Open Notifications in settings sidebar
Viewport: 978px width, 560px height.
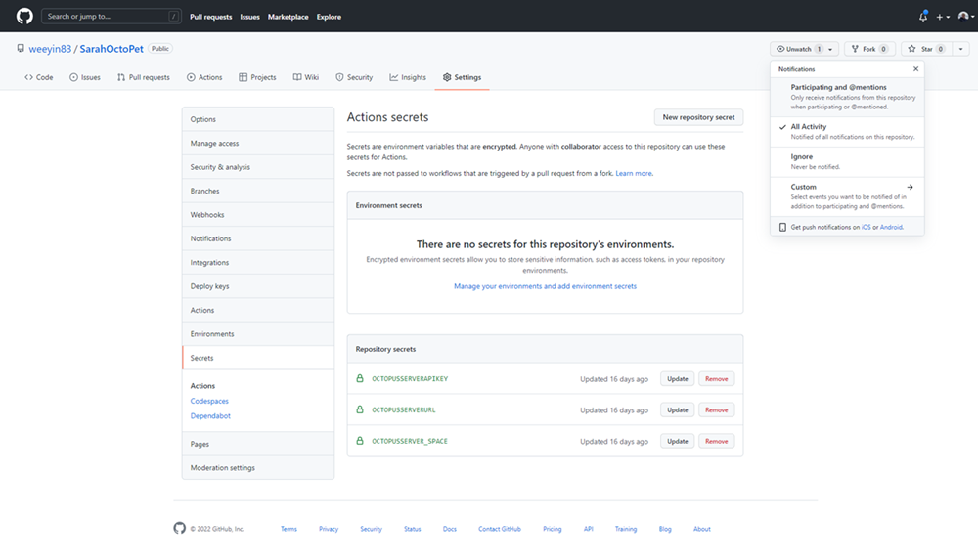point(258,238)
